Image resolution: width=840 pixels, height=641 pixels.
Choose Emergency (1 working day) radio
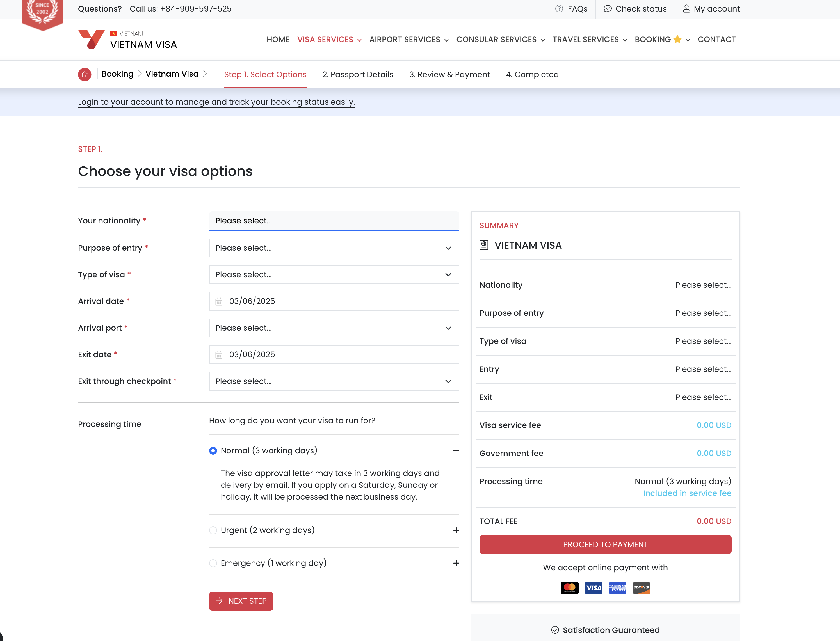(x=213, y=563)
